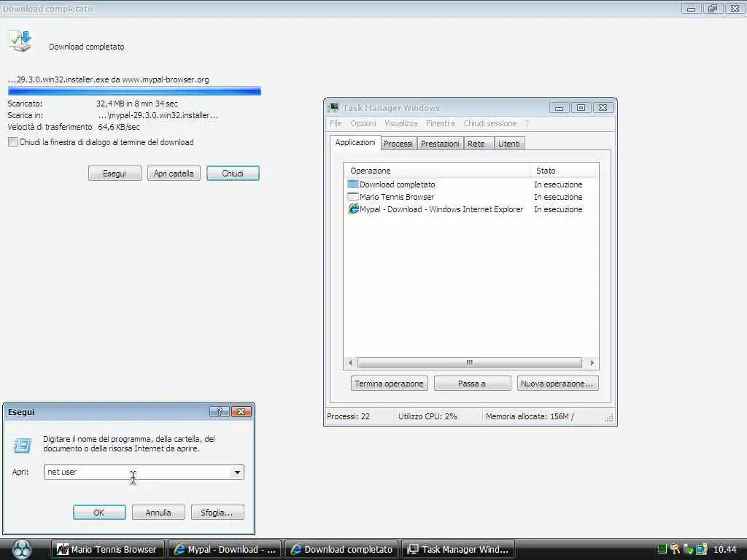The width and height of the screenshot is (747, 560).
Task: Click the Sfoglia... button
Action: (x=217, y=513)
